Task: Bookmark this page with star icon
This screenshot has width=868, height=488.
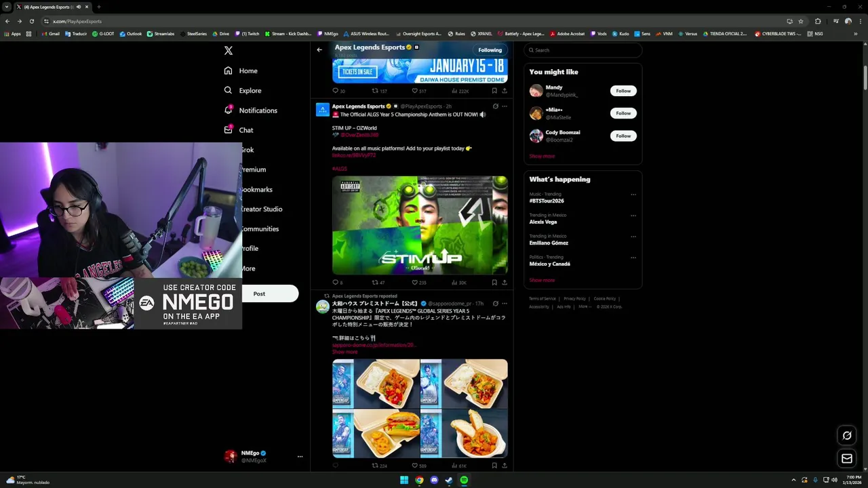Action: pos(801,21)
